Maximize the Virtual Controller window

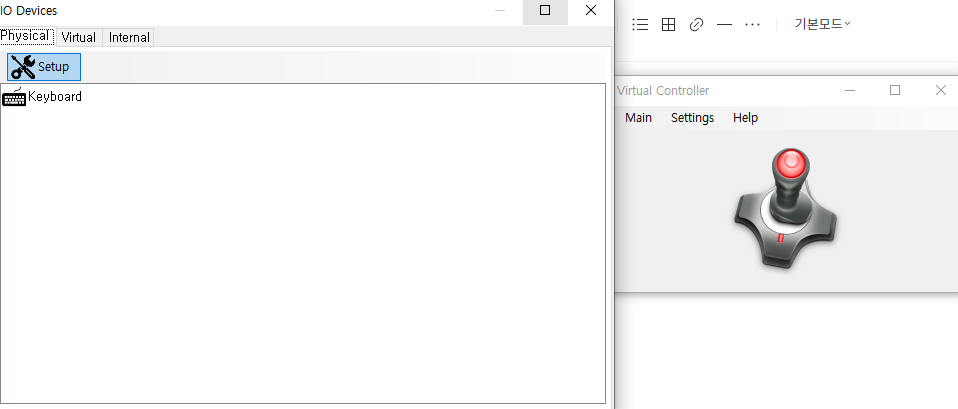click(895, 90)
